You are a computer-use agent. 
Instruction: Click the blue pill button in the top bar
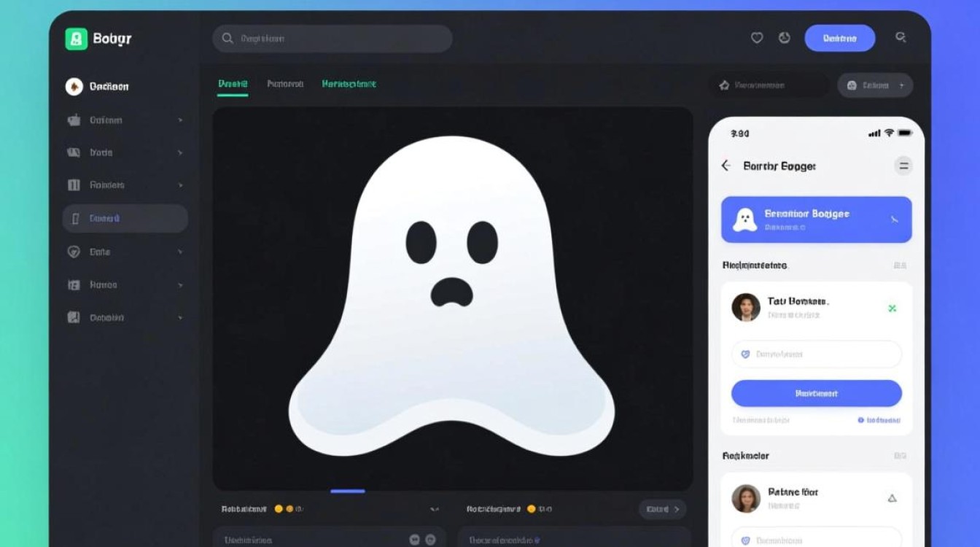pos(839,38)
